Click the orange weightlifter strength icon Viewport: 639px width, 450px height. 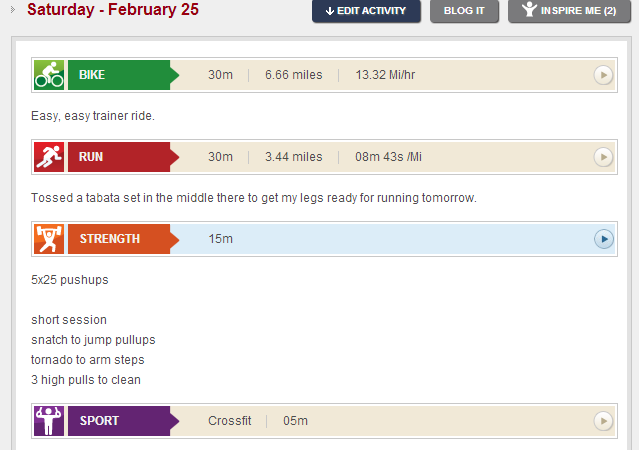(49, 239)
